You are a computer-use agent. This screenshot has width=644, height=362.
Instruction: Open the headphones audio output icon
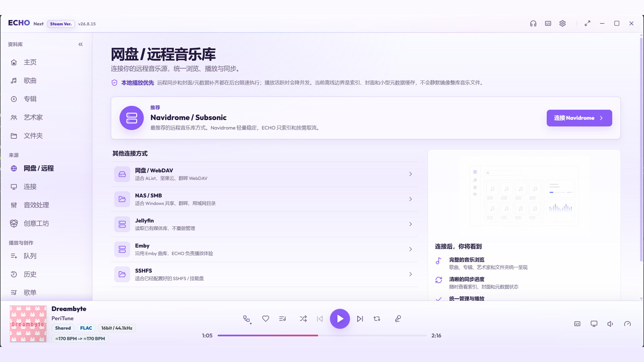533,23
